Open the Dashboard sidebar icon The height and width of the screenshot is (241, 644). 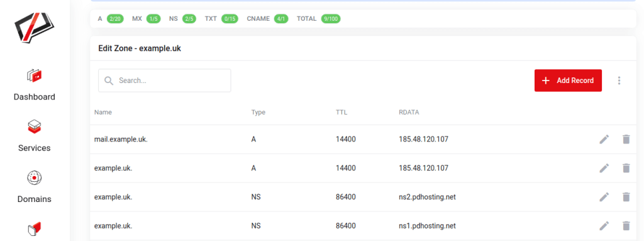coord(35,76)
